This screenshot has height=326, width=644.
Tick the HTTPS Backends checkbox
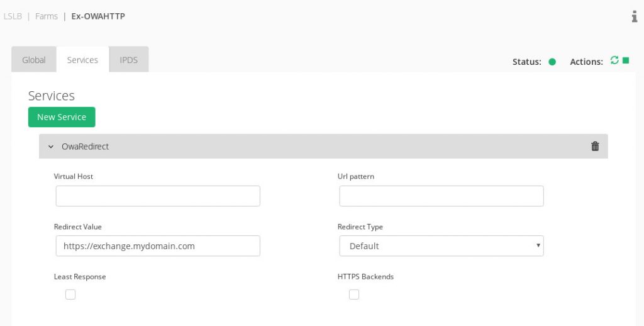pos(354,295)
